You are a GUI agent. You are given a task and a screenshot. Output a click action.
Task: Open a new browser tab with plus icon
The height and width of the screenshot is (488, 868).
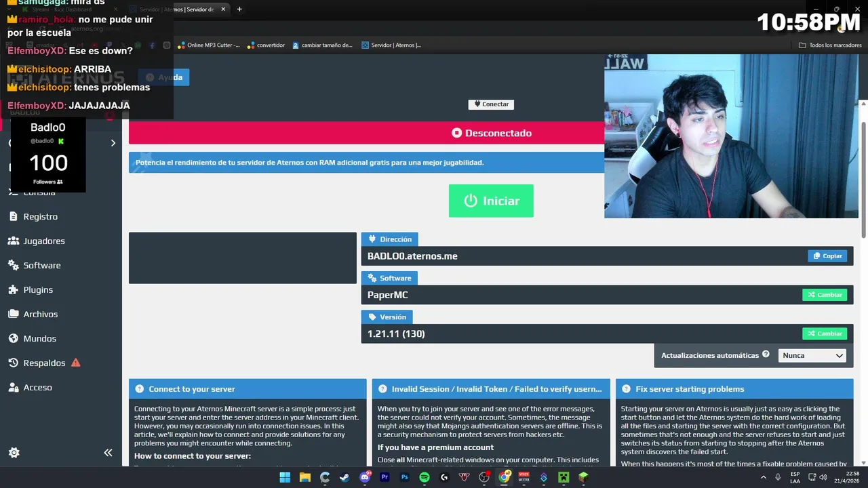[239, 9]
